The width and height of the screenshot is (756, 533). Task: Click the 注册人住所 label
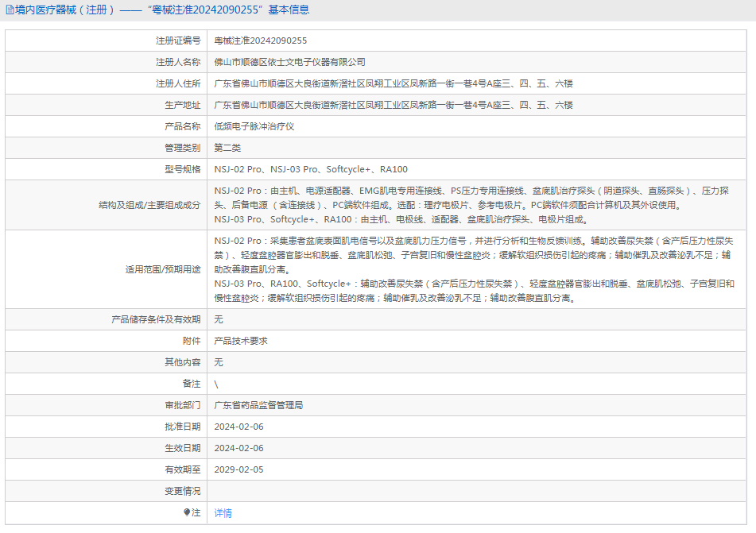[x=178, y=84]
